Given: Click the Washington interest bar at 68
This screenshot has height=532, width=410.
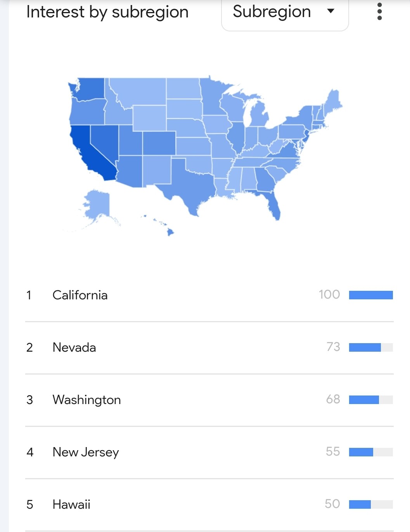Looking at the screenshot, I should (371, 400).
